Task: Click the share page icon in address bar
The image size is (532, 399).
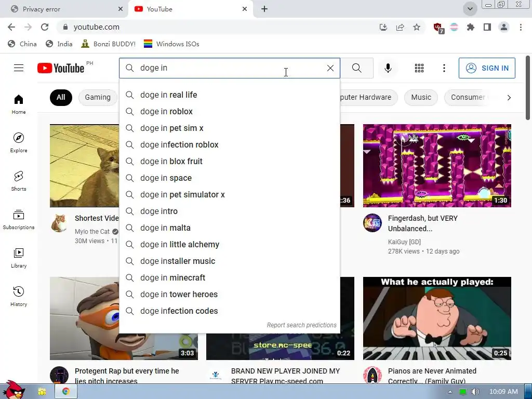Action: (x=400, y=27)
